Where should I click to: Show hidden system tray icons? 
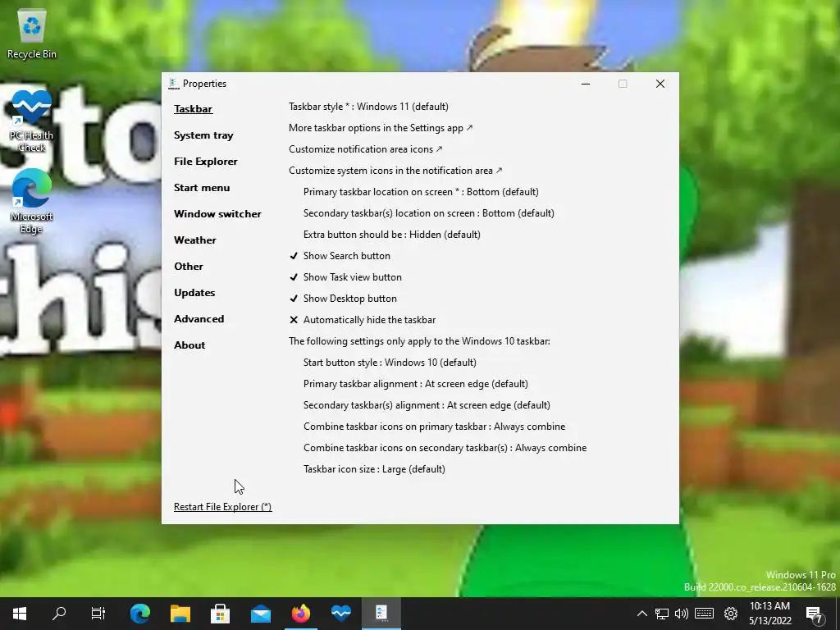(x=641, y=614)
